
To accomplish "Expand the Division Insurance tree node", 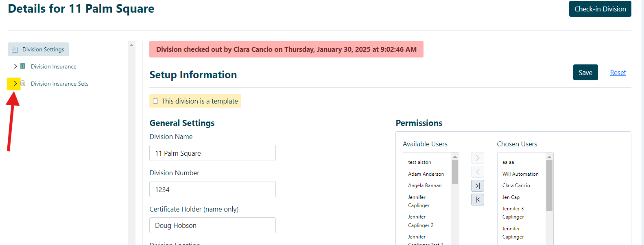I will pos(15,66).
